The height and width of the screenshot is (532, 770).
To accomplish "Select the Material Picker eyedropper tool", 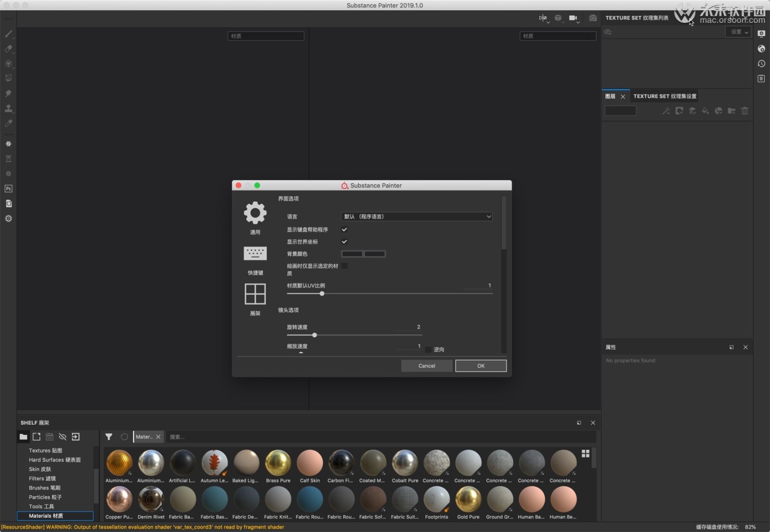I will click(x=8, y=123).
